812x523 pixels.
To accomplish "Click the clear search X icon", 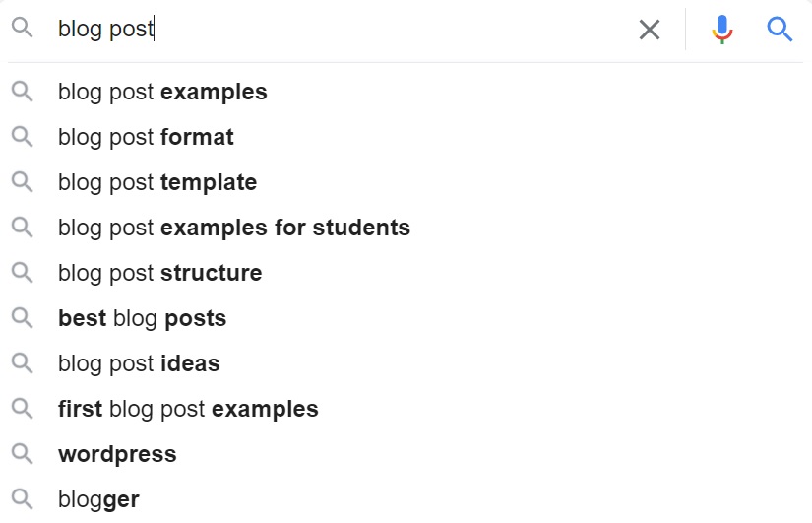I will pyautogui.click(x=650, y=30).
